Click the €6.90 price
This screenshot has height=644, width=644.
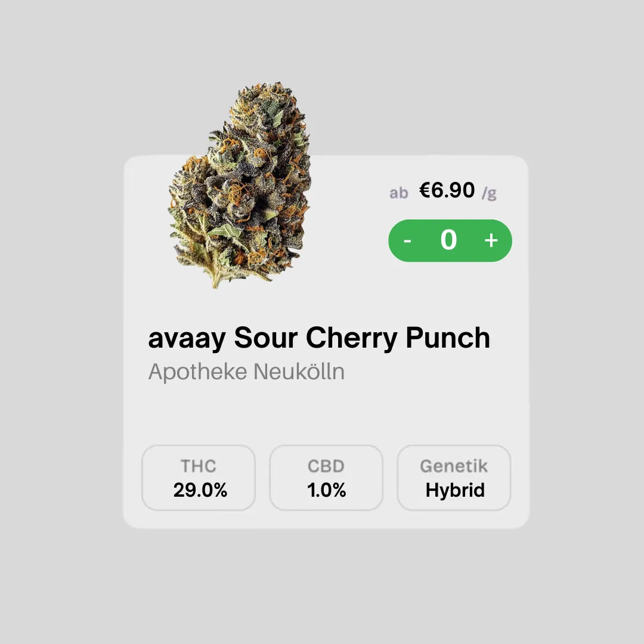pos(447,190)
